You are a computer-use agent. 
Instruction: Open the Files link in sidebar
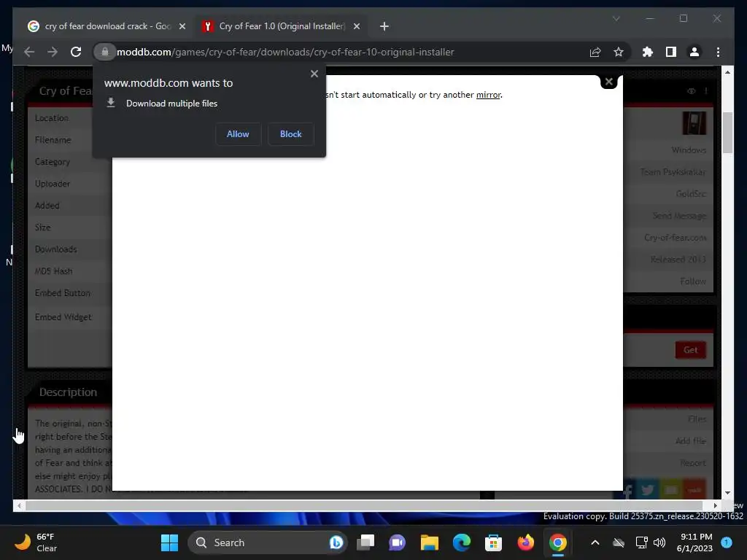(x=697, y=419)
